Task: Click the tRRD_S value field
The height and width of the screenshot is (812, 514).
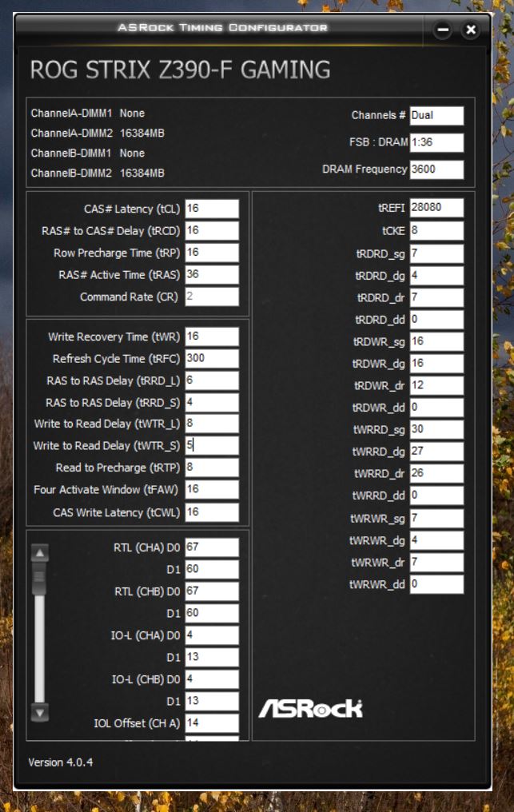Action: coord(212,402)
